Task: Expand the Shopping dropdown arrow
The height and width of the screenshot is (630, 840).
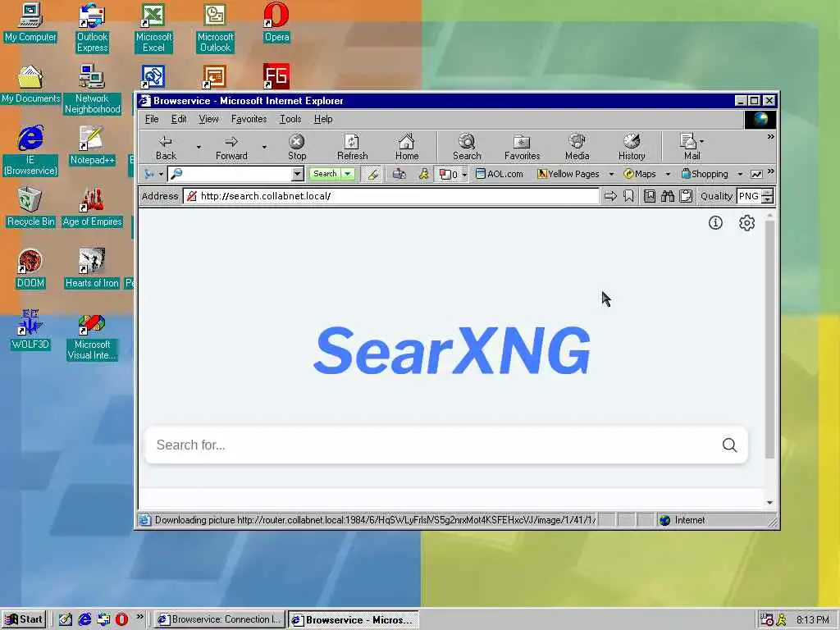Action: point(740,175)
